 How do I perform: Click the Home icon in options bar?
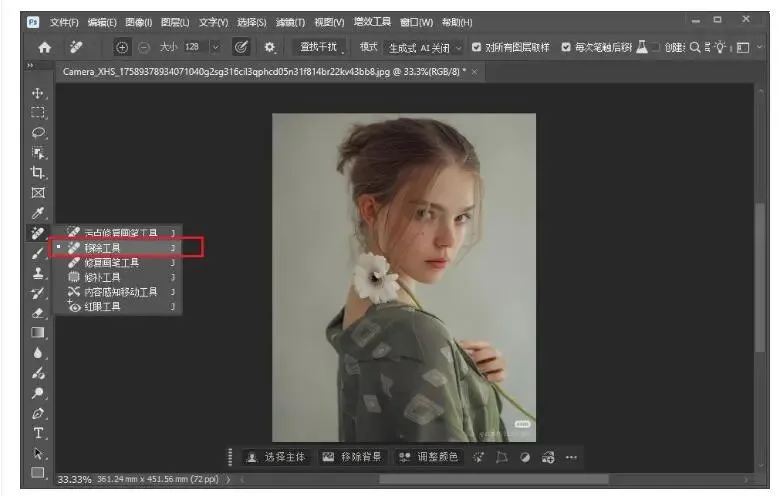(x=44, y=47)
